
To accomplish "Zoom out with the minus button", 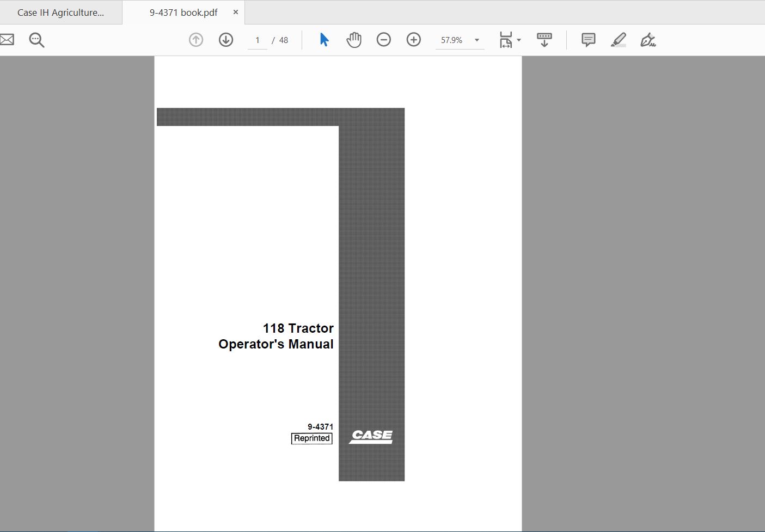I will click(384, 40).
